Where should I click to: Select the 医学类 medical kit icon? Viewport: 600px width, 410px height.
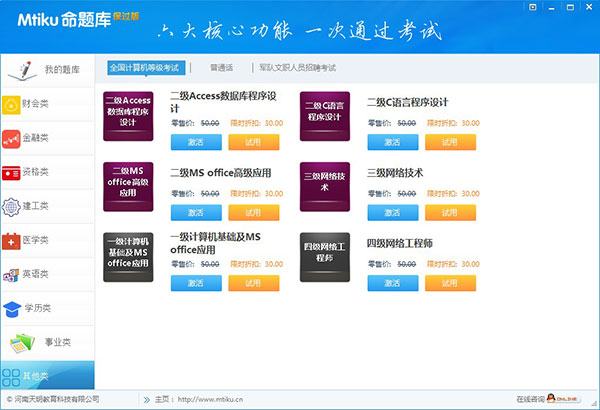[x=12, y=240]
